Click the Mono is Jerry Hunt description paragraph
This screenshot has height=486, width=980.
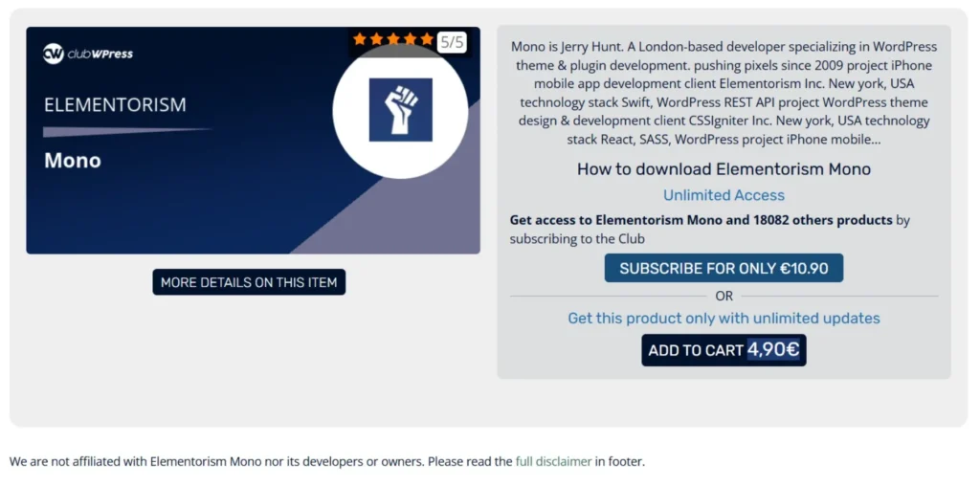pos(724,93)
